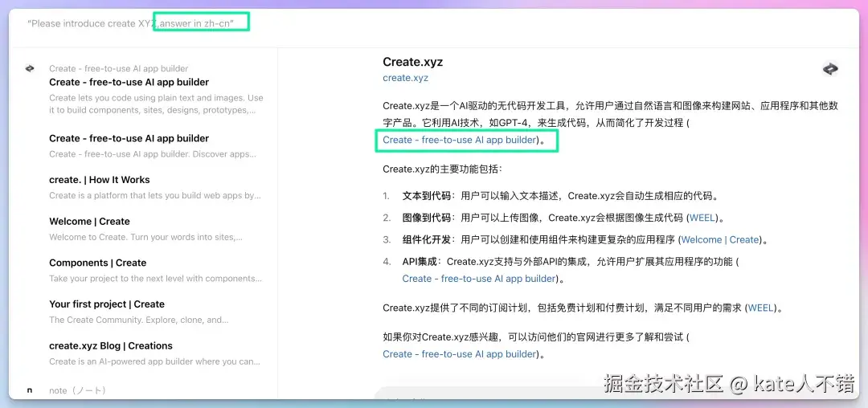Click the 'Create.xyz' heading in the answer panel
Image resolution: width=868 pixels, height=408 pixels.
pyautogui.click(x=412, y=62)
